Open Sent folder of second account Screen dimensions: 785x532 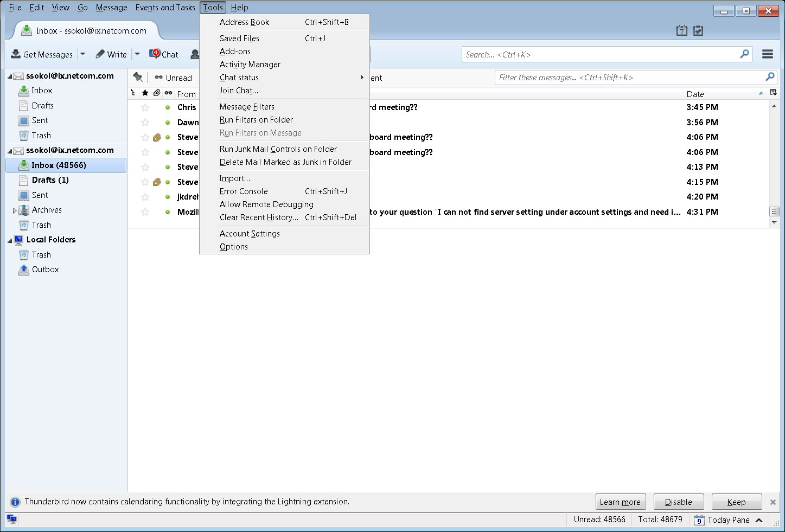click(x=40, y=195)
